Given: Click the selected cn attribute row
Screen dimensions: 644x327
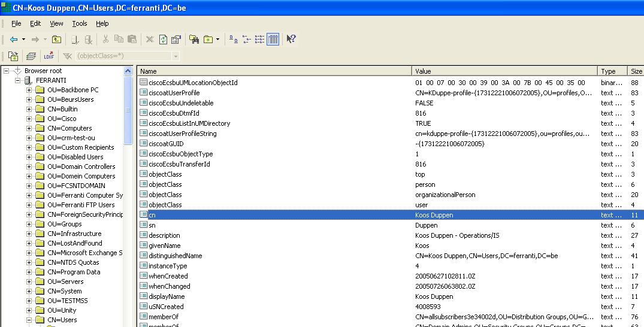Looking at the screenshot, I should point(391,215).
